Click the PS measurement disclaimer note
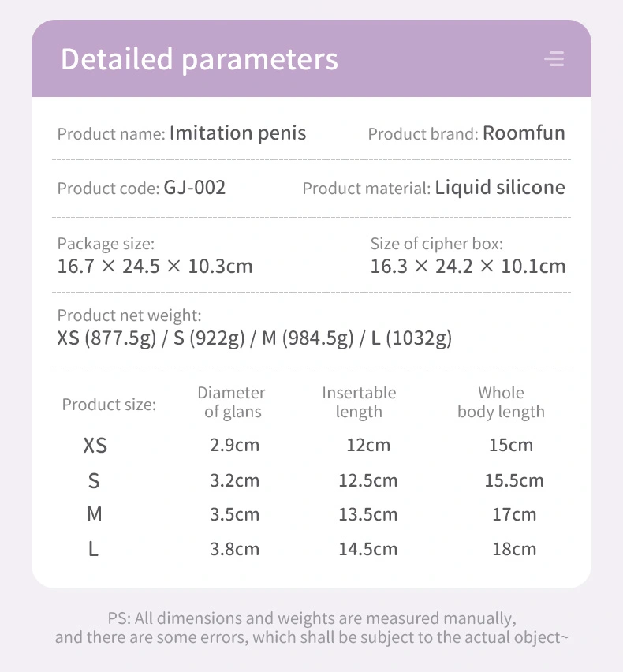The width and height of the screenshot is (623, 672). coord(311,628)
